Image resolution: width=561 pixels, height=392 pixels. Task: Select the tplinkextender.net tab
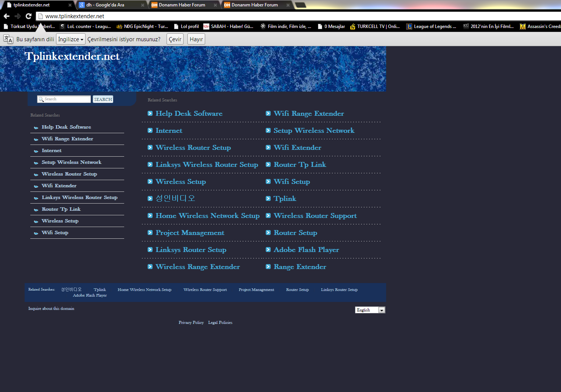37,5
